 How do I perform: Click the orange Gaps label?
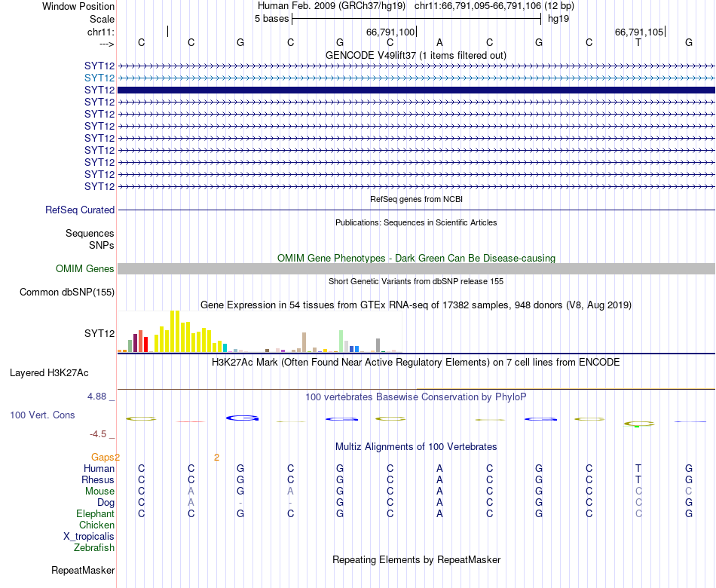point(103,458)
